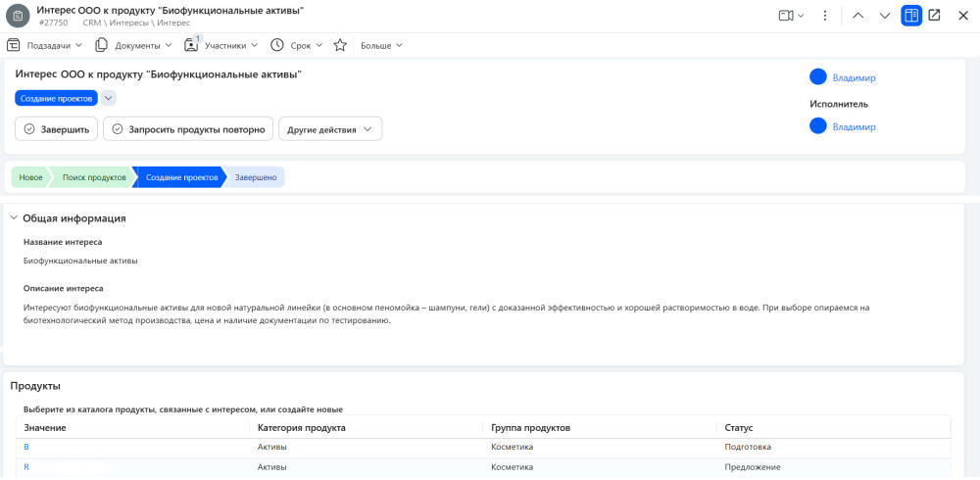Viewport: 980px width, 480px height.
Task: Collapse the Общая информация section
Action: coord(14,218)
